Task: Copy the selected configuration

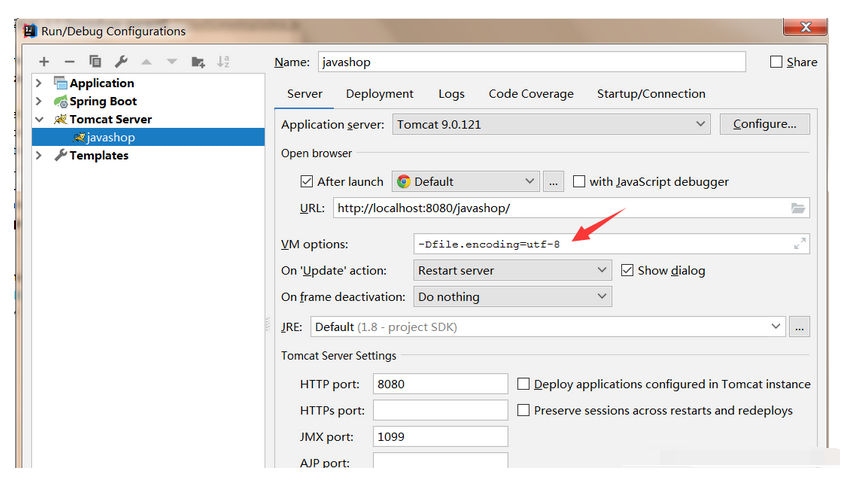Action: [95, 61]
